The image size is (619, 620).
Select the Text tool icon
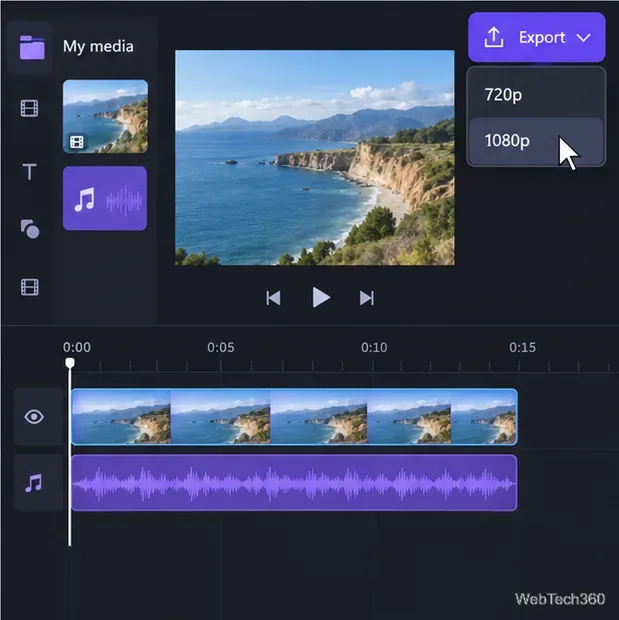29,172
